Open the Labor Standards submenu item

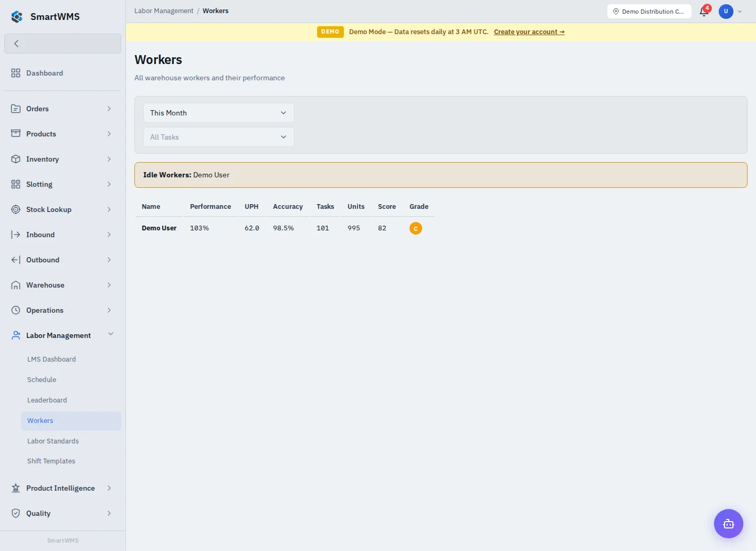click(71, 441)
